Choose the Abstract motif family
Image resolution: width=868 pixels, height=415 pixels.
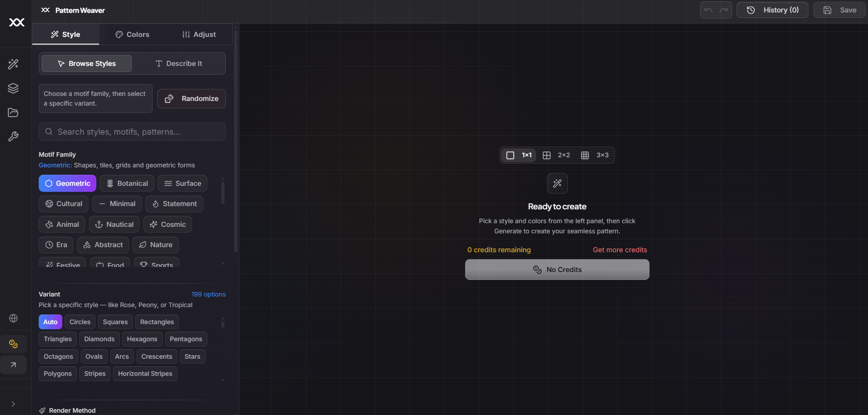[103, 245]
